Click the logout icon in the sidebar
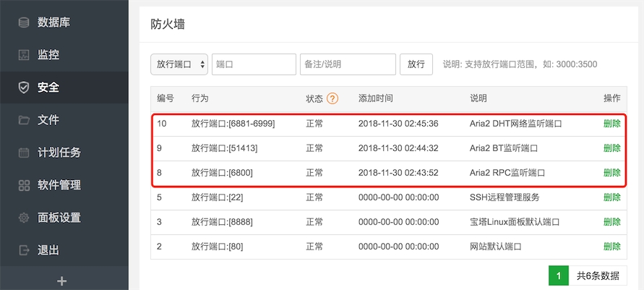 tap(24, 250)
